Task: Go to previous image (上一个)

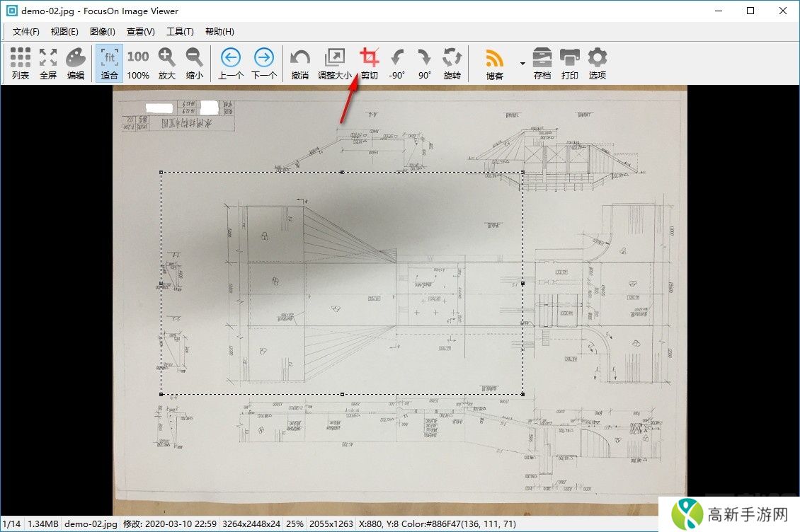Action: pyautogui.click(x=231, y=63)
